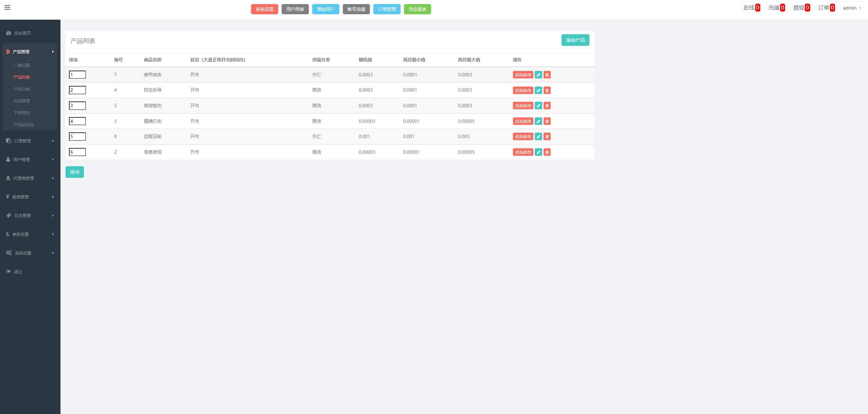Toggle 点击休市 for the 信息夜视 product

click(523, 152)
